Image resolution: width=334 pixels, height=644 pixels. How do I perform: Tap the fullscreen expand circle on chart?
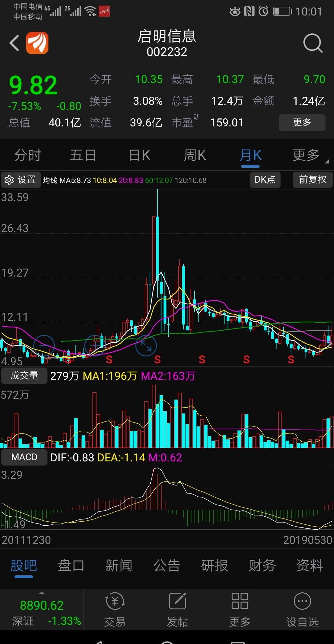click(146, 346)
